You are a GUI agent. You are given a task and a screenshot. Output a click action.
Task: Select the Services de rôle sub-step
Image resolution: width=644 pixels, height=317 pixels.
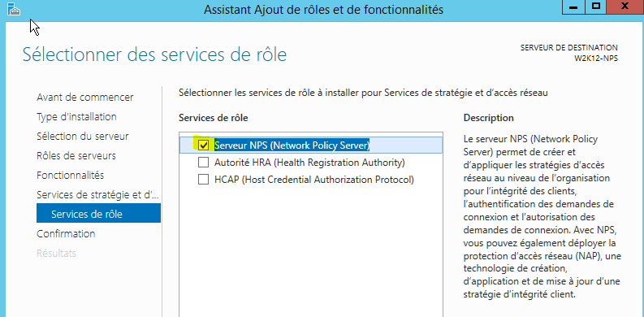pyautogui.click(x=98, y=213)
